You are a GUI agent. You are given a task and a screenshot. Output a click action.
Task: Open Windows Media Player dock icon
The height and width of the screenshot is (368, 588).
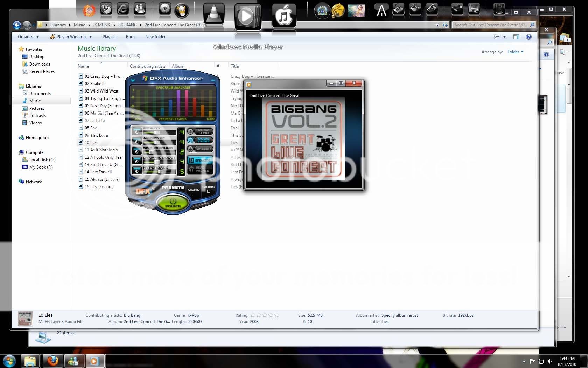248,16
